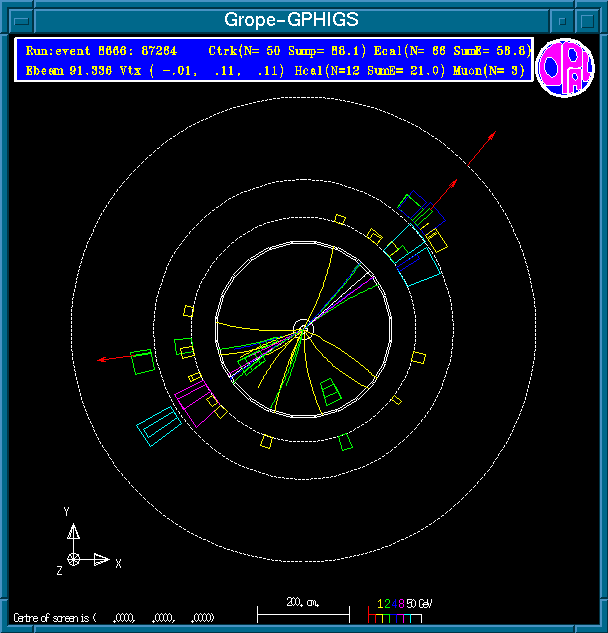The image size is (608, 633).
Task: Select the 200 cm scale bar
Action: pyautogui.click(x=303, y=609)
